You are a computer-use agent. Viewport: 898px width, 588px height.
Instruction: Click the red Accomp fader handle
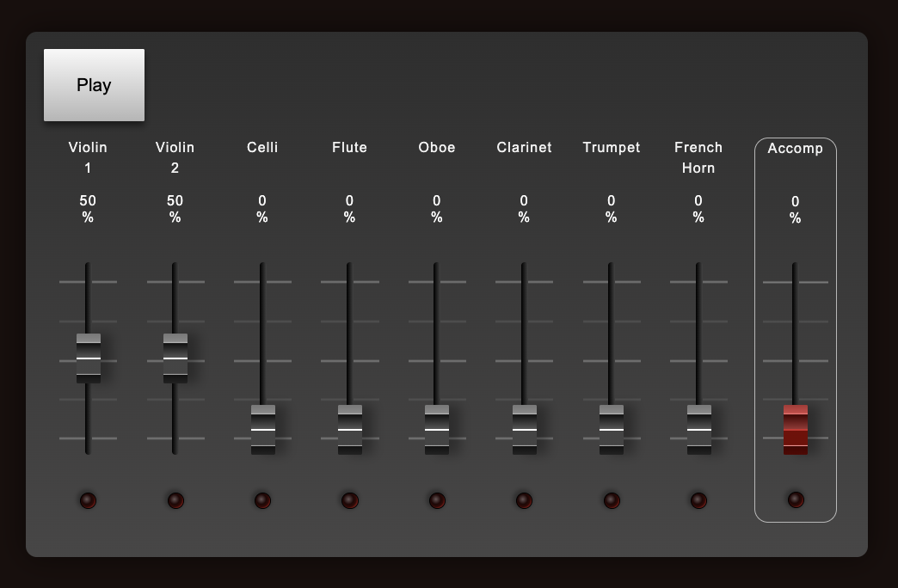[x=796, y=430]
